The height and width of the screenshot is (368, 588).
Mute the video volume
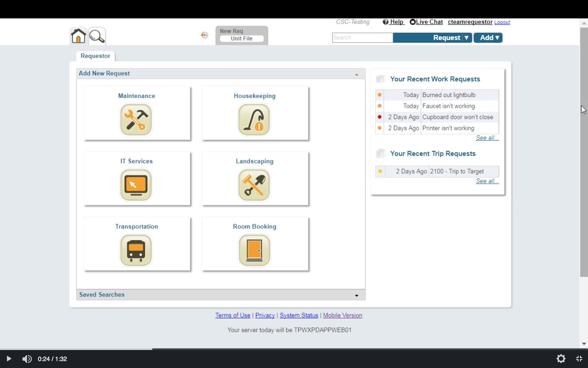coord(27,359)
